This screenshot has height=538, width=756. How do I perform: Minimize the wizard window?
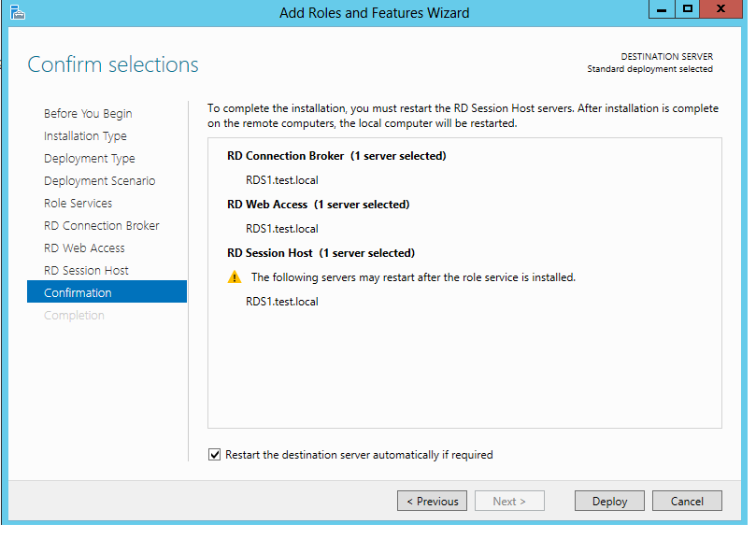point(662,9)
